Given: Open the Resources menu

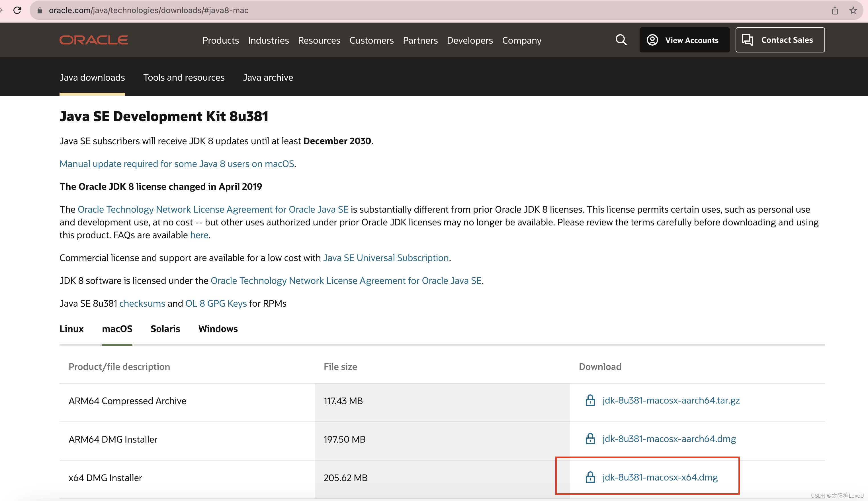Looking at the screenshot, I should tap(319, 40).
